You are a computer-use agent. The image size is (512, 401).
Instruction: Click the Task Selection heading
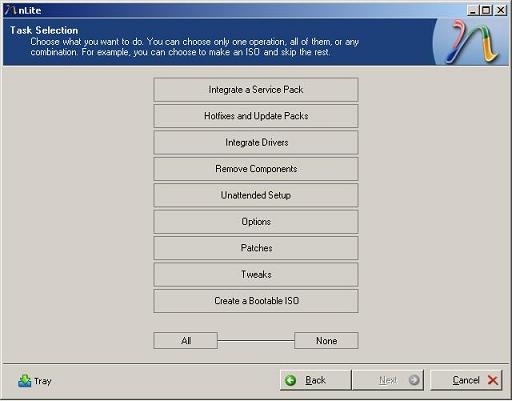(x=44, y=30)
